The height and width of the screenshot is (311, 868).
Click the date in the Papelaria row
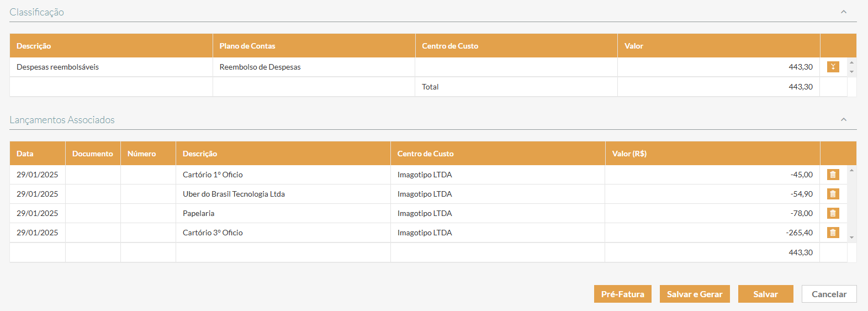pyautogui.click(x=37, y=213)
